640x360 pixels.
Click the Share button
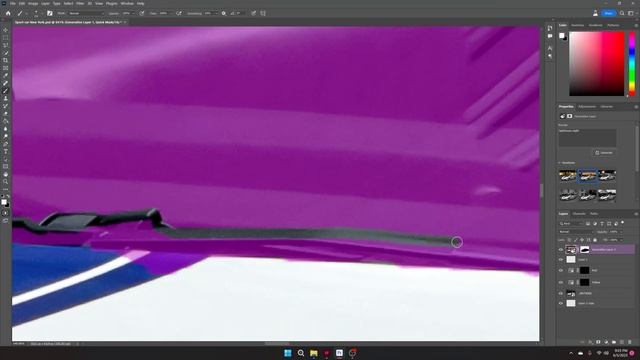click(608, 13)
